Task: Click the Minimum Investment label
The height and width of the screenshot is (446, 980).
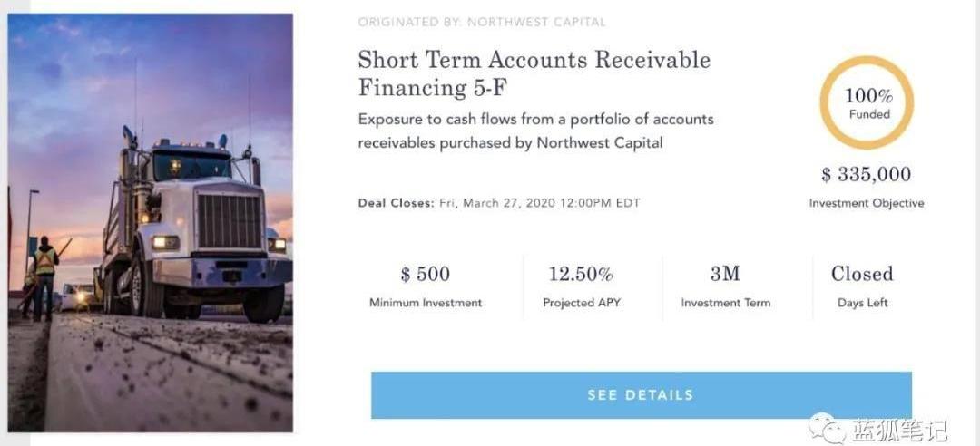Action: 425,303
